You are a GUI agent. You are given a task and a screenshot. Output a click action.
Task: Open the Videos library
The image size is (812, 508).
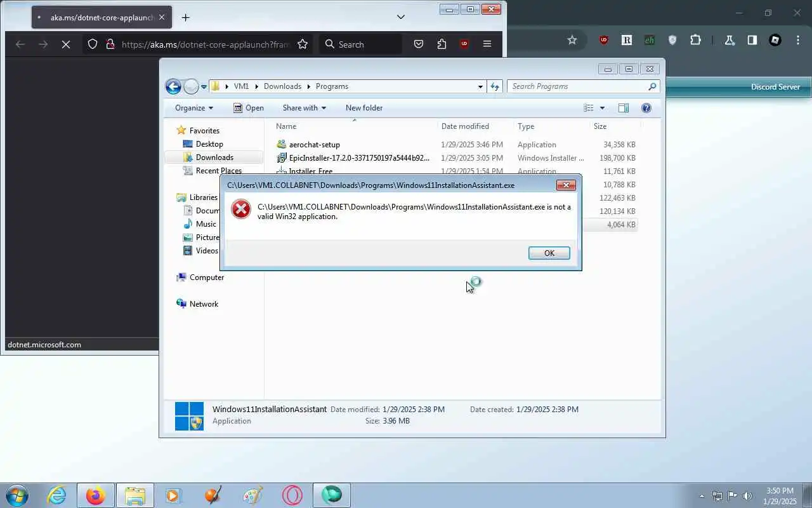tap(207, 251)
